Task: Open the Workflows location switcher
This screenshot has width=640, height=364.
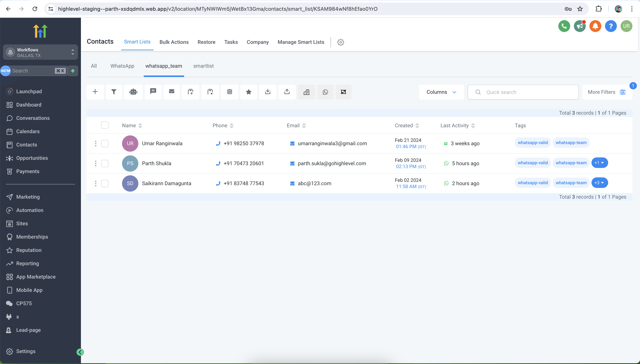Action: click(40, 52)
